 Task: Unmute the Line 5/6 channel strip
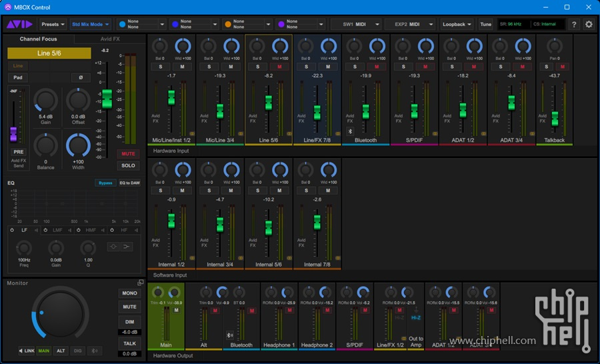(279, 67)
